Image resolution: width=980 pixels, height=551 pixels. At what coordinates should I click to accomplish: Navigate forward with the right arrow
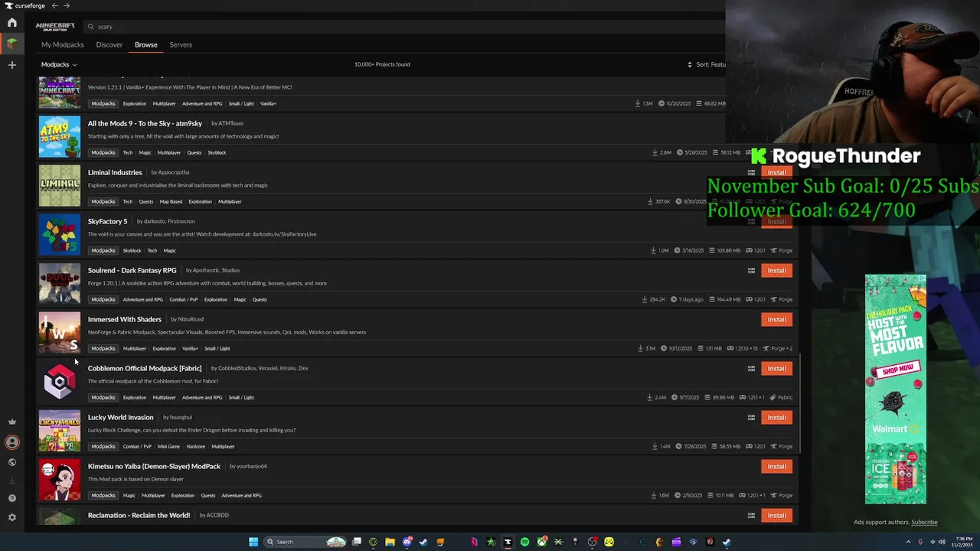67,5
